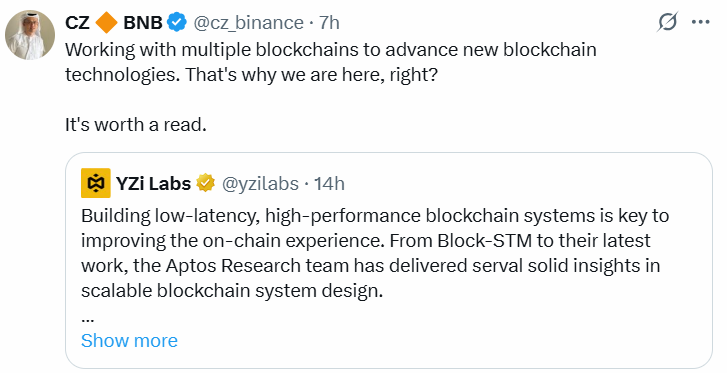Click the orange diamond icon beside CZ
The width and height of the screenshot is (727, 373).
tap(106, 22)
